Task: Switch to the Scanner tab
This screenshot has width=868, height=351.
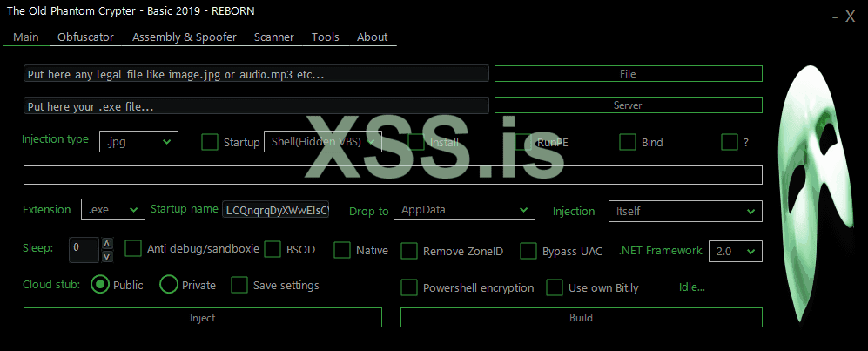Action: tap(274, 37)
